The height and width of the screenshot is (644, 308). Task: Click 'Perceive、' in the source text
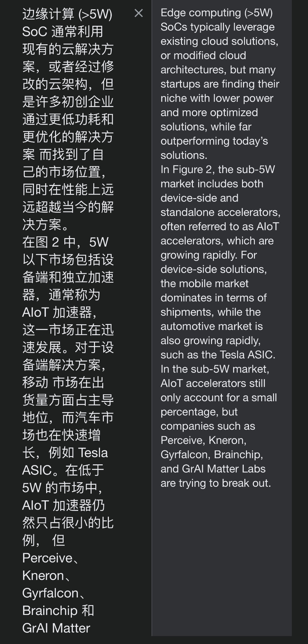coord(50,558)
